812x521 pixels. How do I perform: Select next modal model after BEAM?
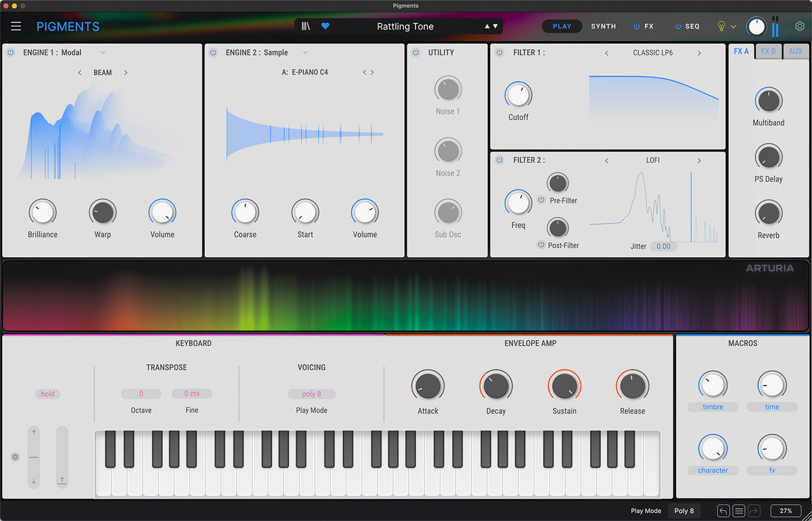point(126,72)
